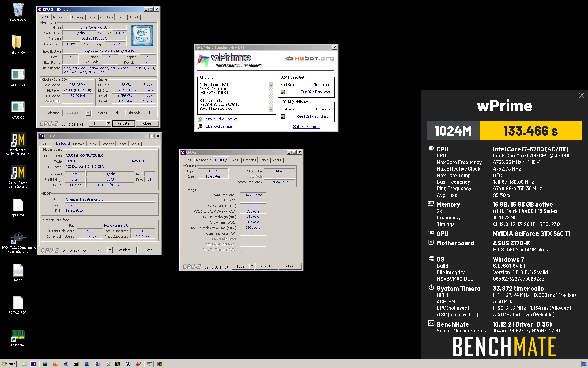Click the DRAM Frequency 1677.3 MHz field
This screenshot has height=368, width=588.
tap(253, 195)
